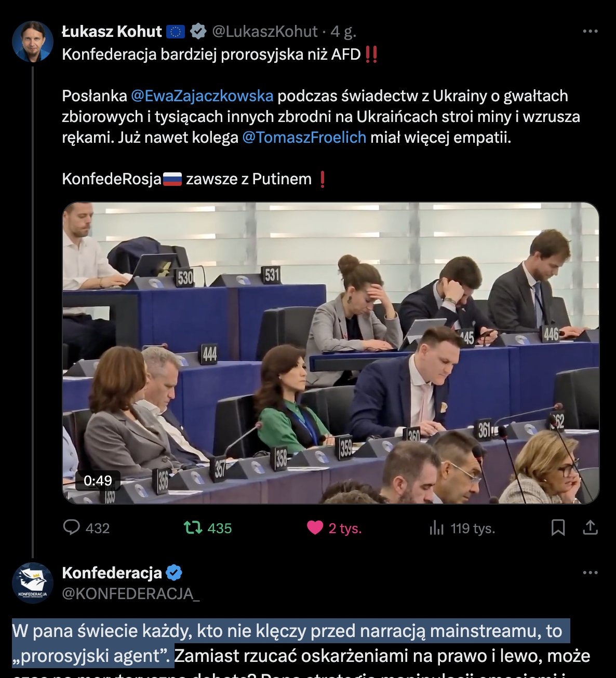The height and width of the screenshot is (678, 616).
Task: Open the view analytics icon showing 119 tys.
Action: [437, 528]
